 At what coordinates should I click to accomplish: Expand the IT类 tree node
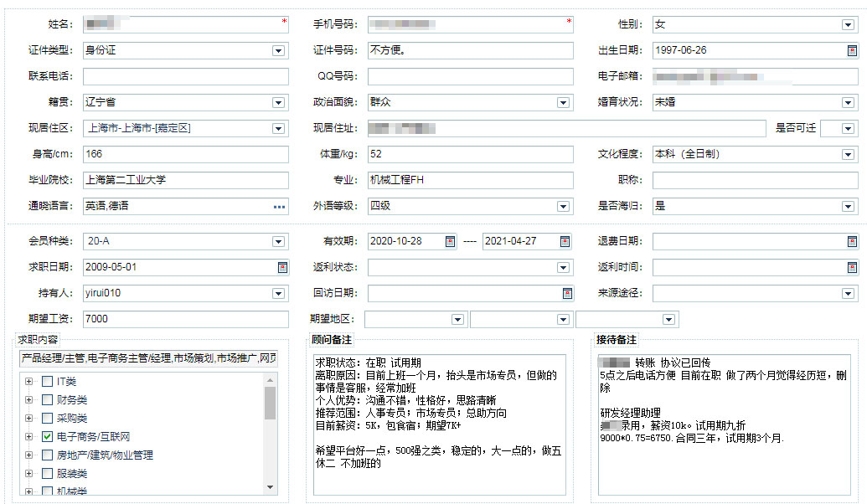(x=28, y=381)
